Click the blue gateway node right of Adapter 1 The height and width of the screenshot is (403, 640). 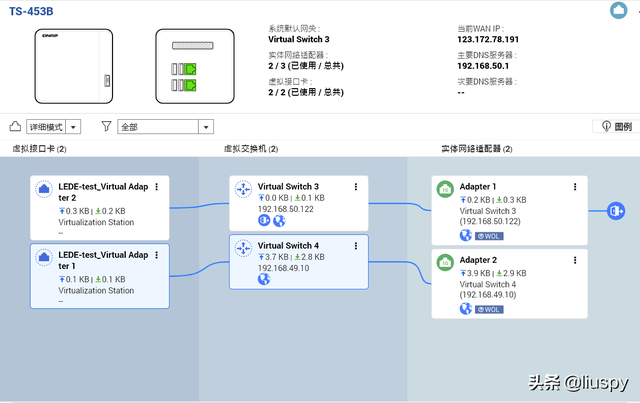pos(616,211)
